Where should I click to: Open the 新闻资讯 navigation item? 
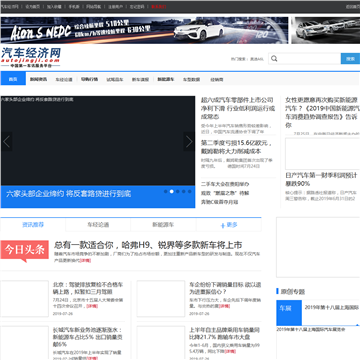(x=38, y=79)
